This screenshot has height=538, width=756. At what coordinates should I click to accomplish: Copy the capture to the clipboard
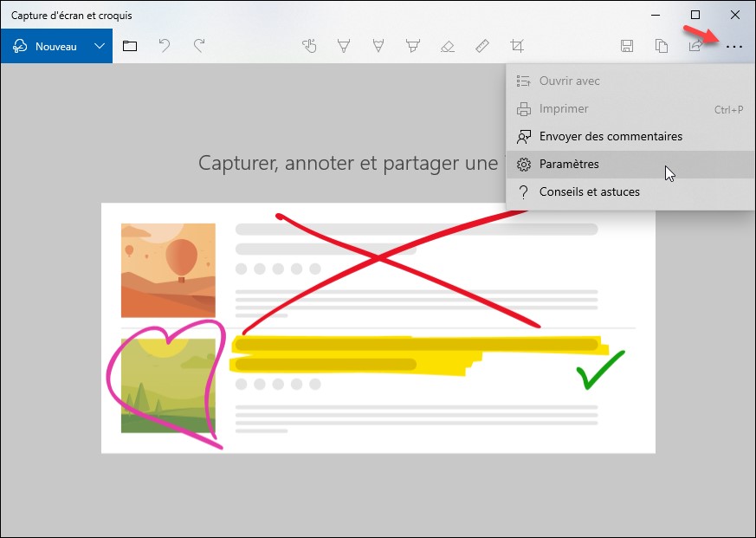662,46
